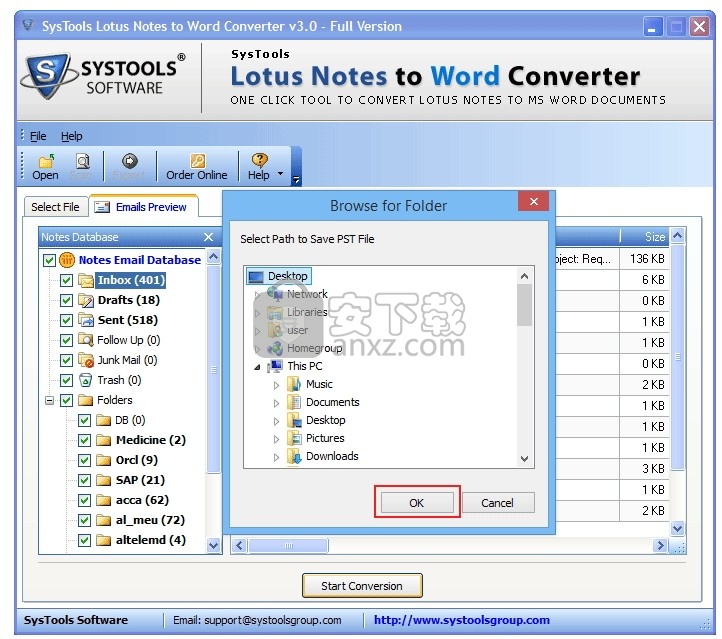
Task: Click the Medicine (2) folder icon
Action: pos(104,440)
